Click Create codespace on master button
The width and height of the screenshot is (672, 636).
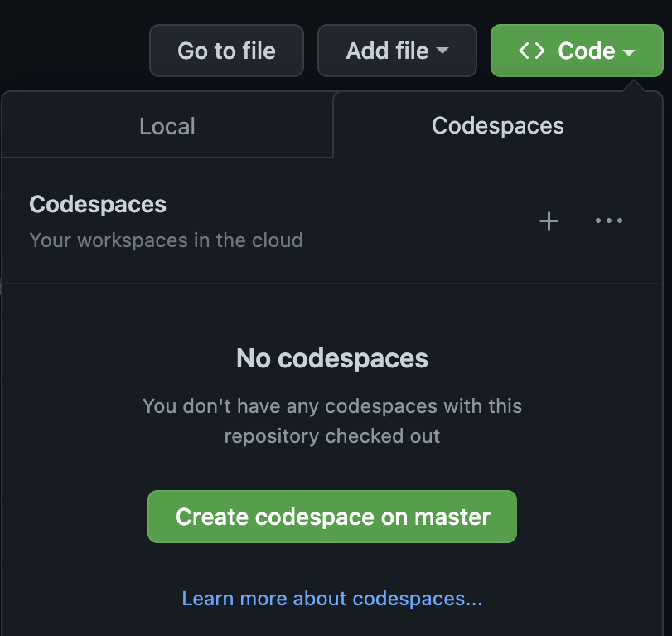[x=332, y=517]
